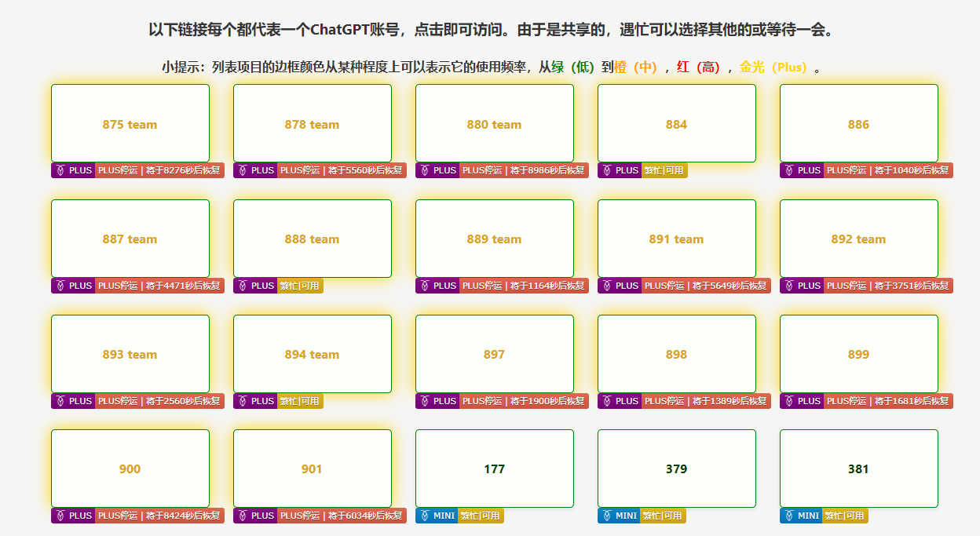Click the PLUS badge icon under card 900
Viewport: 980px width, 536px height.
[x=59, y=516]
